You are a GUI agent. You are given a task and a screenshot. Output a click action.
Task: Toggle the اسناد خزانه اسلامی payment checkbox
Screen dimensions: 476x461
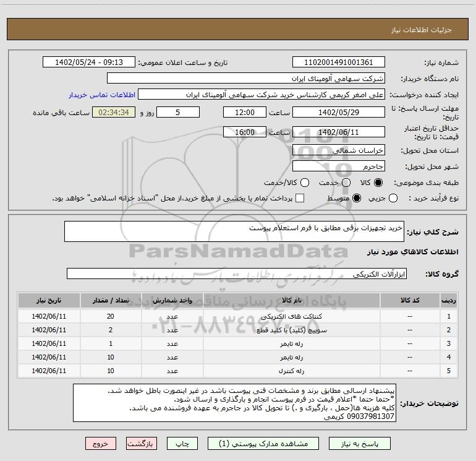(x=300, y=198)
